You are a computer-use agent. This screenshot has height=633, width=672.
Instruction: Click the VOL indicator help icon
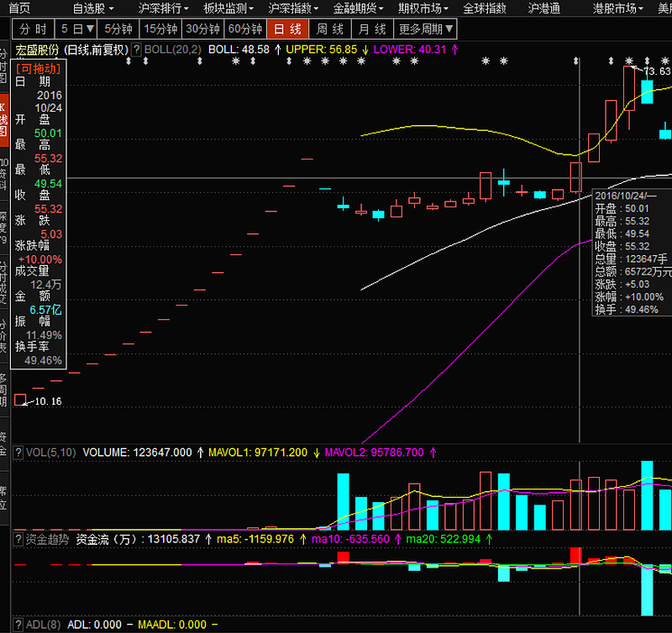pyautogui.click(x=18, y=453)
